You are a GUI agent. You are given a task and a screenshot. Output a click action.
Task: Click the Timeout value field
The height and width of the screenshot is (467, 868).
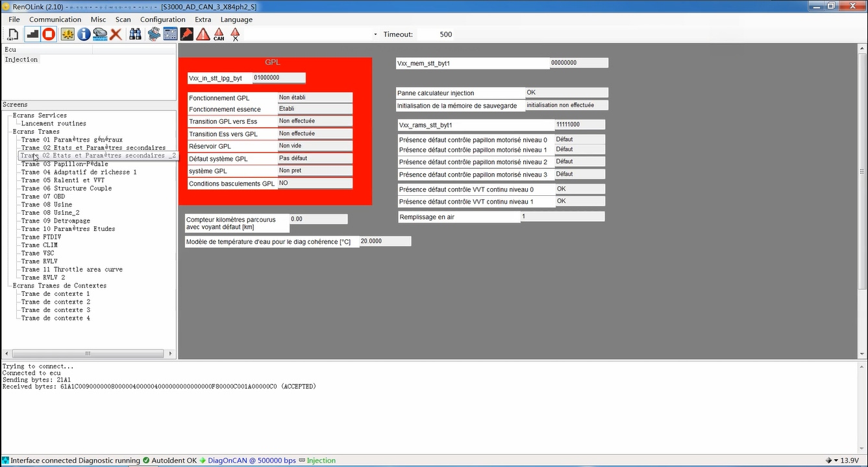click(x=446, y=34)
